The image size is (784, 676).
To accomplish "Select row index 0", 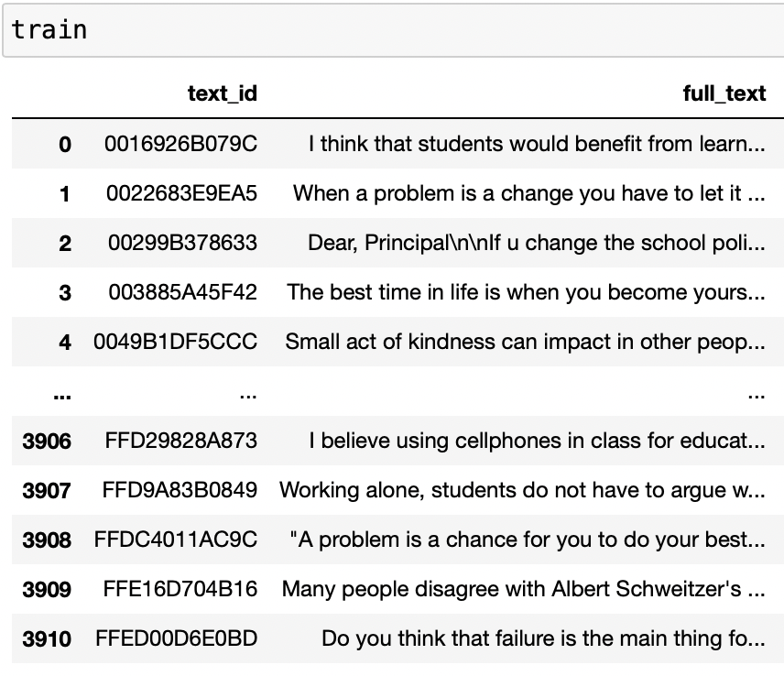I will pyautogui.click(x=64, y=144).
